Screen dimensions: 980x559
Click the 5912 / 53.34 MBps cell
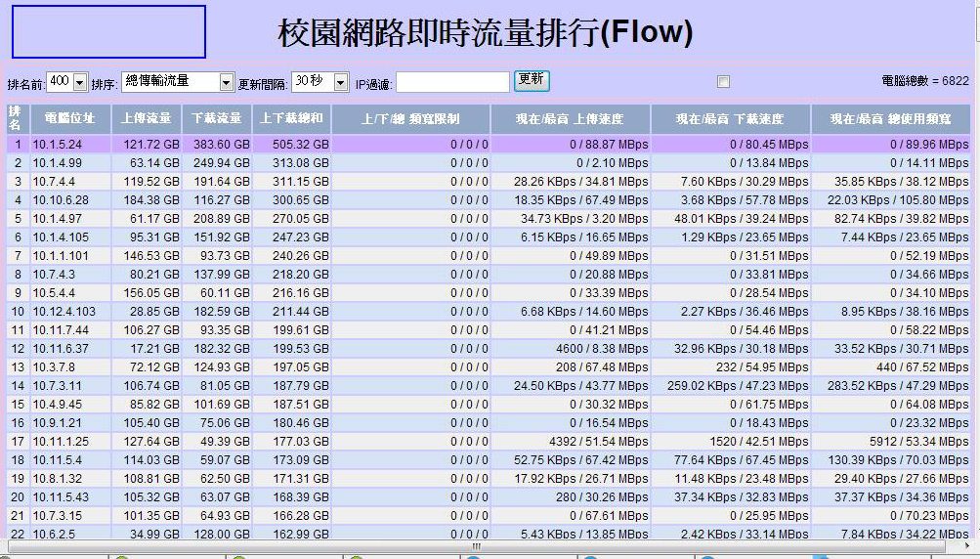891,442
